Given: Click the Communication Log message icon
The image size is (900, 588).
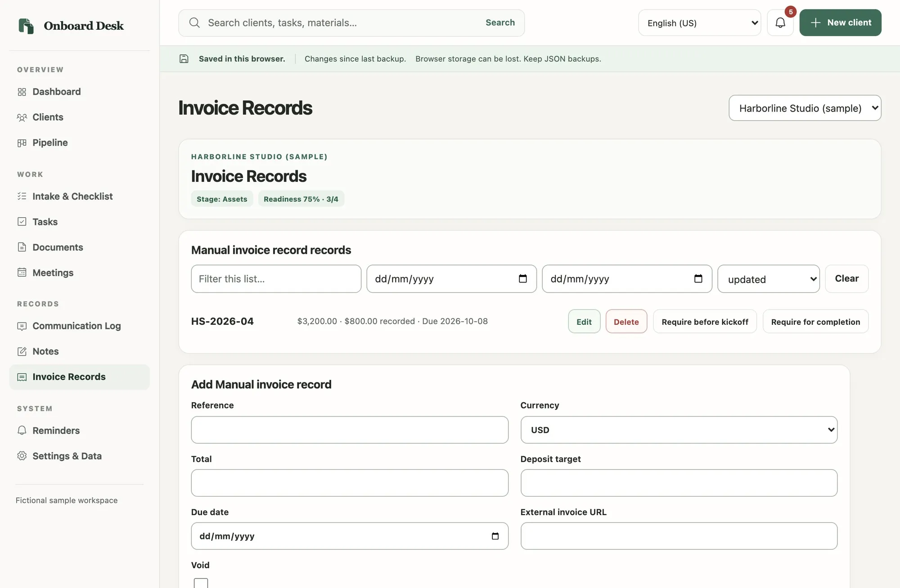Looking at the screenshot, I should pos(22,326).
